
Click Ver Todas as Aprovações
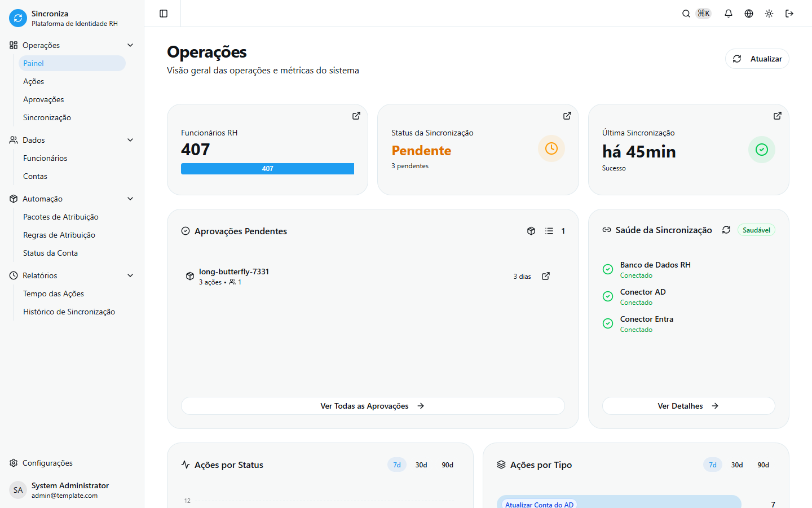pyautogui.click(x=372, y=406)
